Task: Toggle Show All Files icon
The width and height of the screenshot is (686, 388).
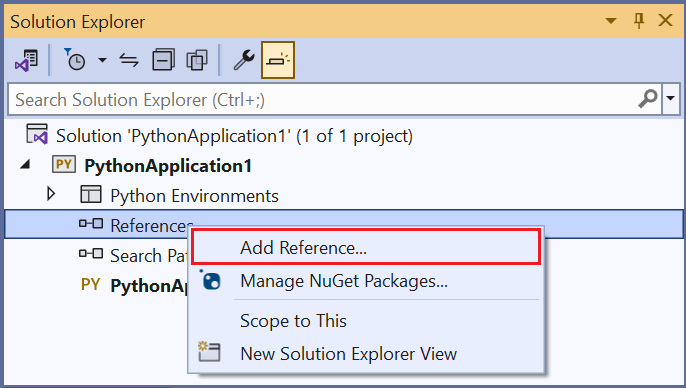Action: [x=197, y=60]
